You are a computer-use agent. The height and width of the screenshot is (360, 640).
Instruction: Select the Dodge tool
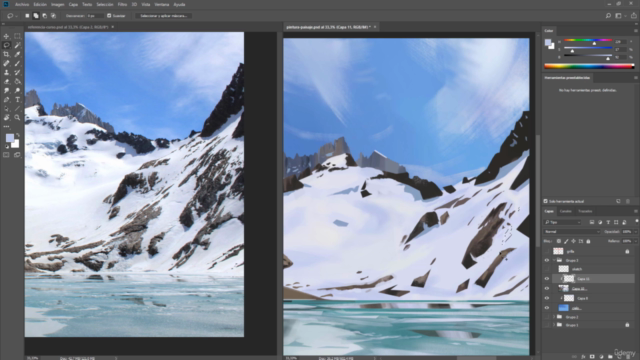point(17,90)
